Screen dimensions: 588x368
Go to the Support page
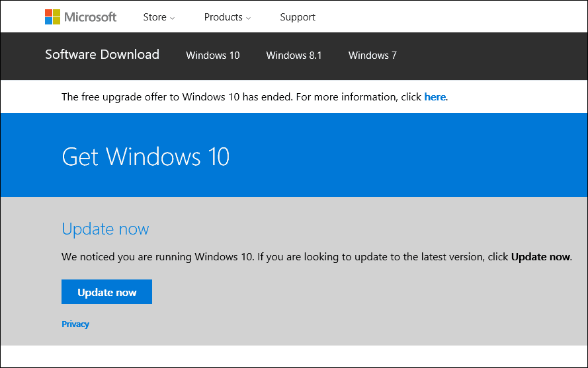pyautogui.click(x=298, y=17)
